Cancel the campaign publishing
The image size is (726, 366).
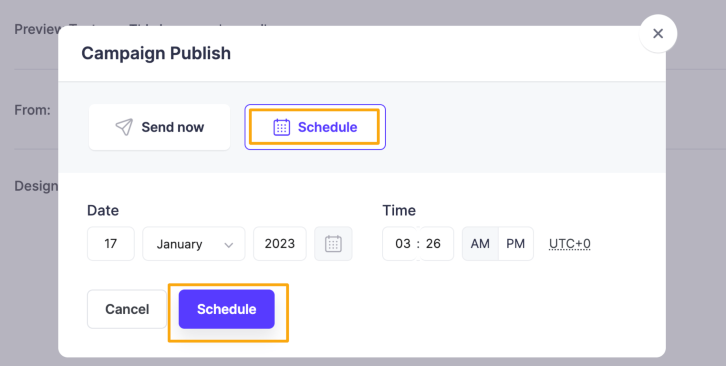pyautogui.click(x=127, y=309)
